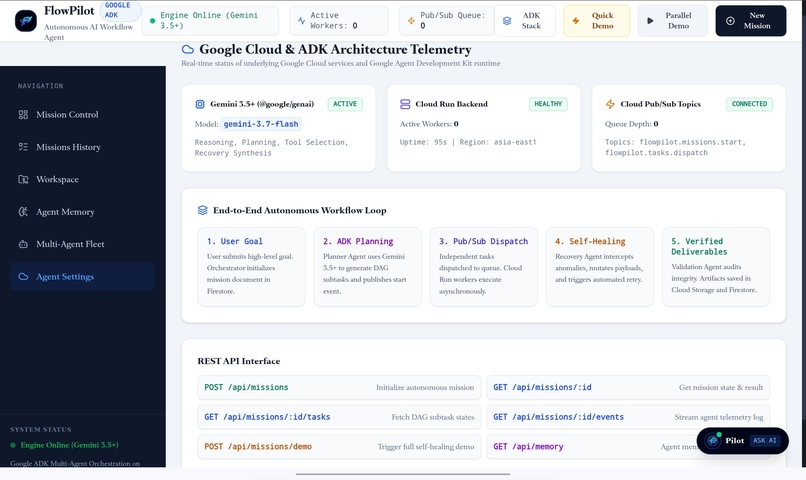Click the Google ADK badge
Image resolution: width=806 pixels, height=480 pixels.
119,10
